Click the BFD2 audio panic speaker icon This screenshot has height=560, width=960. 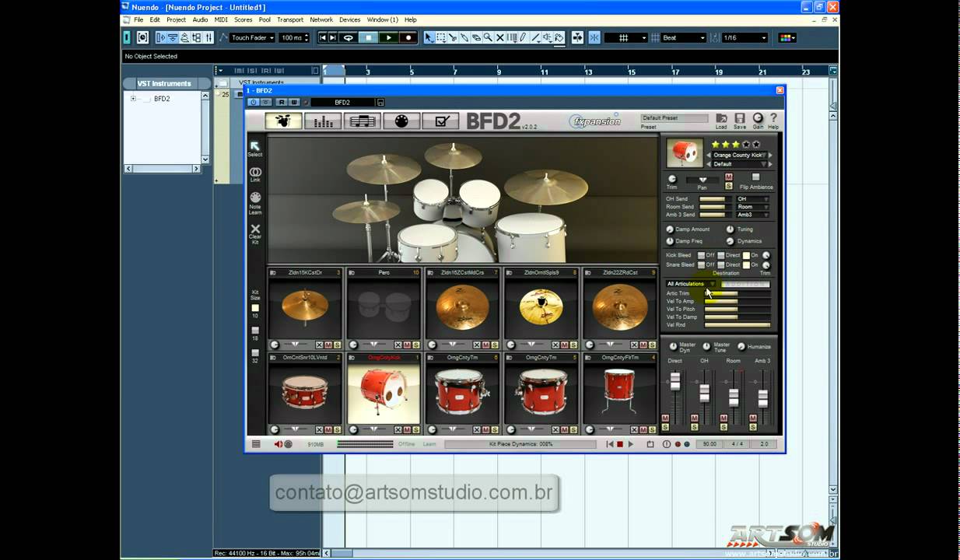(x=279, y=444)
